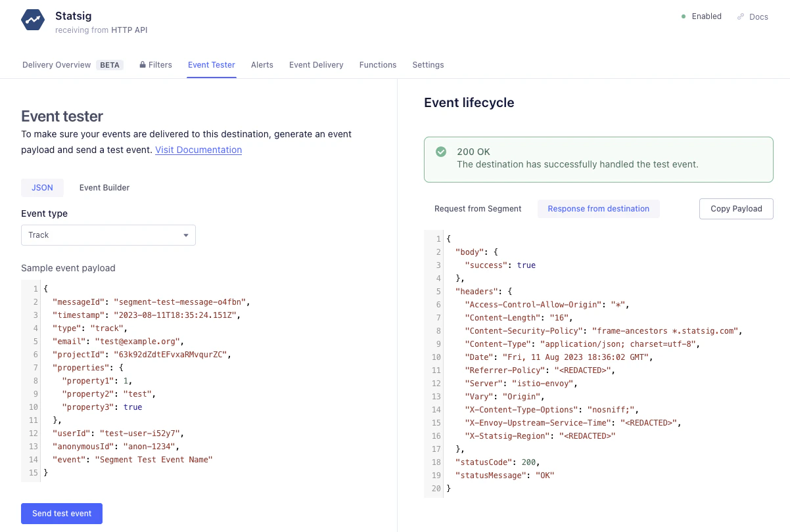Click the Send test event button

(62, 514)
